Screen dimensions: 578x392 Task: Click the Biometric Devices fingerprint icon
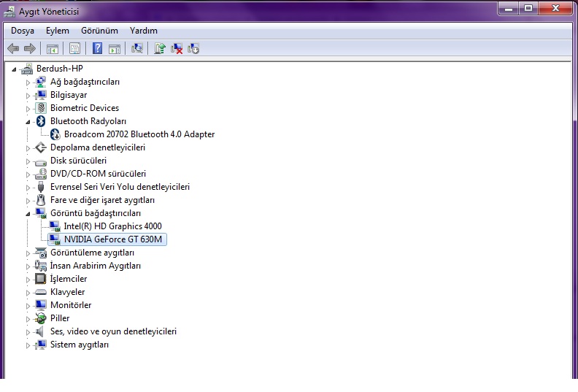click(x=41, y=108)
